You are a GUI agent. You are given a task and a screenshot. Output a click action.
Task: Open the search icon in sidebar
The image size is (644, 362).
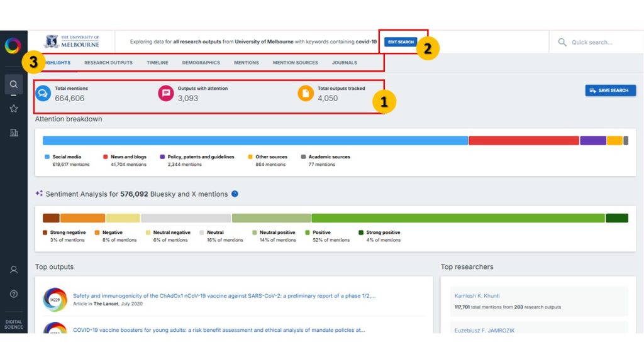click(x=14, y=84)
